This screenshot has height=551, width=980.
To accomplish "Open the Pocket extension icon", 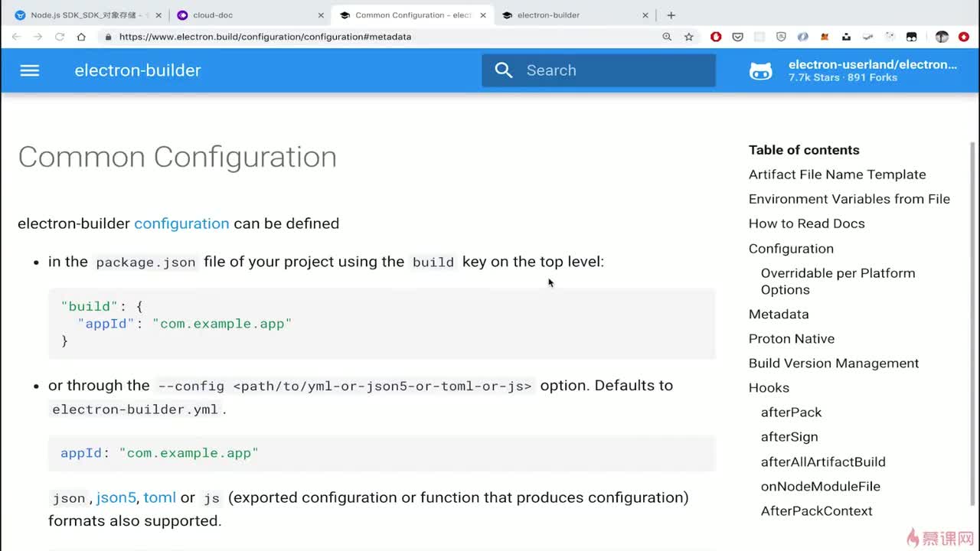I will coord(737,37).
